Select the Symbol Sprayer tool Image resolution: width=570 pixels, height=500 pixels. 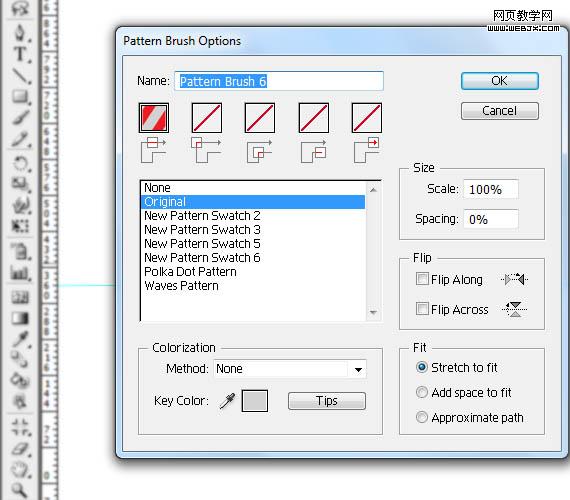20,251
